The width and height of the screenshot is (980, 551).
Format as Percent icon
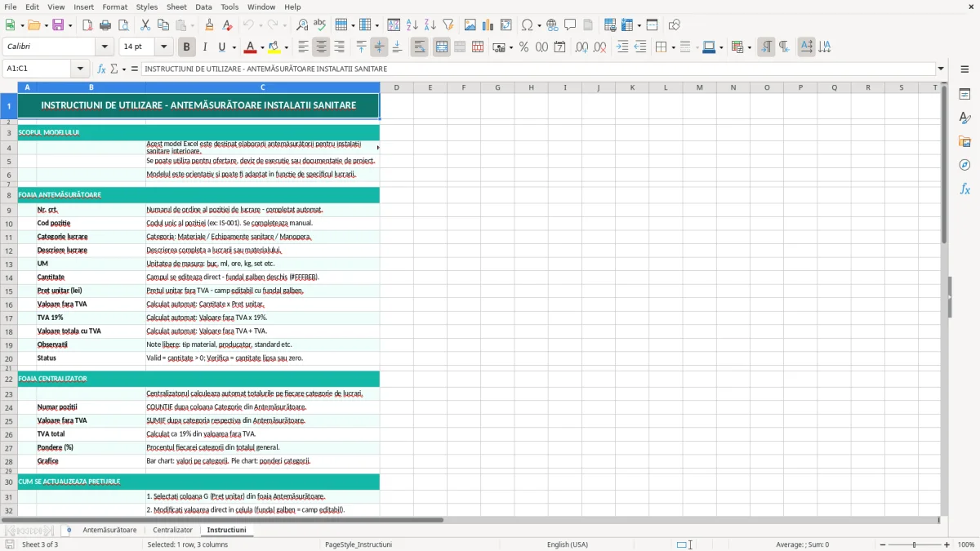click(x=523, y=47)
